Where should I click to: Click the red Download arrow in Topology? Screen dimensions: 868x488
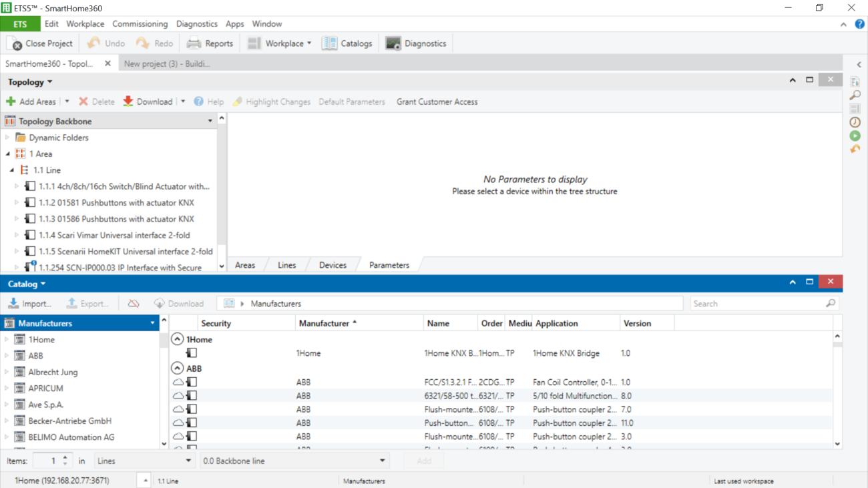tap(128, 101)
